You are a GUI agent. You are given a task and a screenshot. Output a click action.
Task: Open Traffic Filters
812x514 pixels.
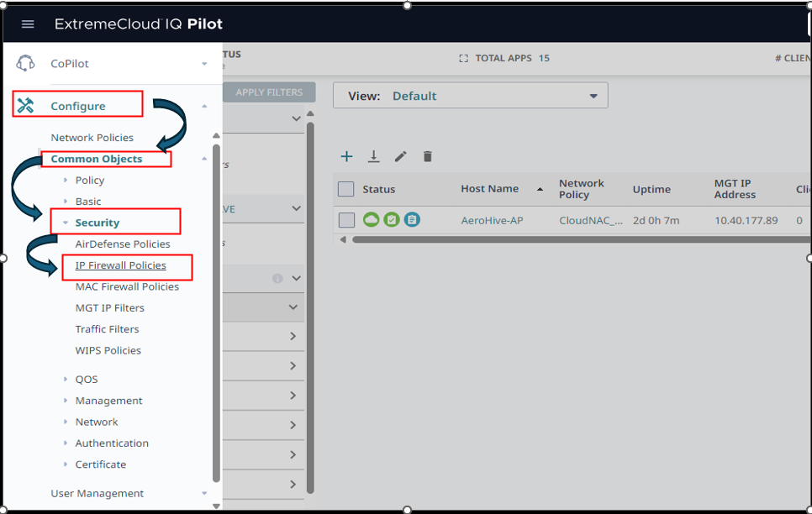point(108,329)
